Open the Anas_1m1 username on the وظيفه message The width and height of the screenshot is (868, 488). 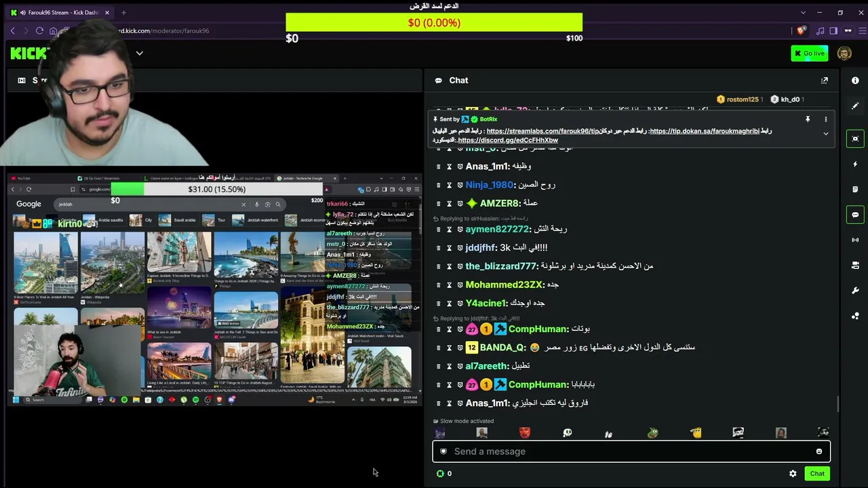point(487,166)
